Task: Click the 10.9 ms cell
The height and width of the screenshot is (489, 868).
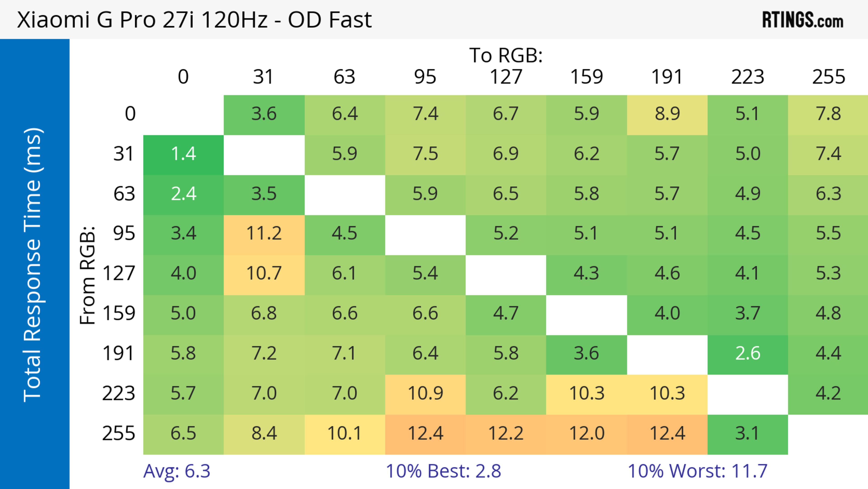Action: tap(425, 393)
